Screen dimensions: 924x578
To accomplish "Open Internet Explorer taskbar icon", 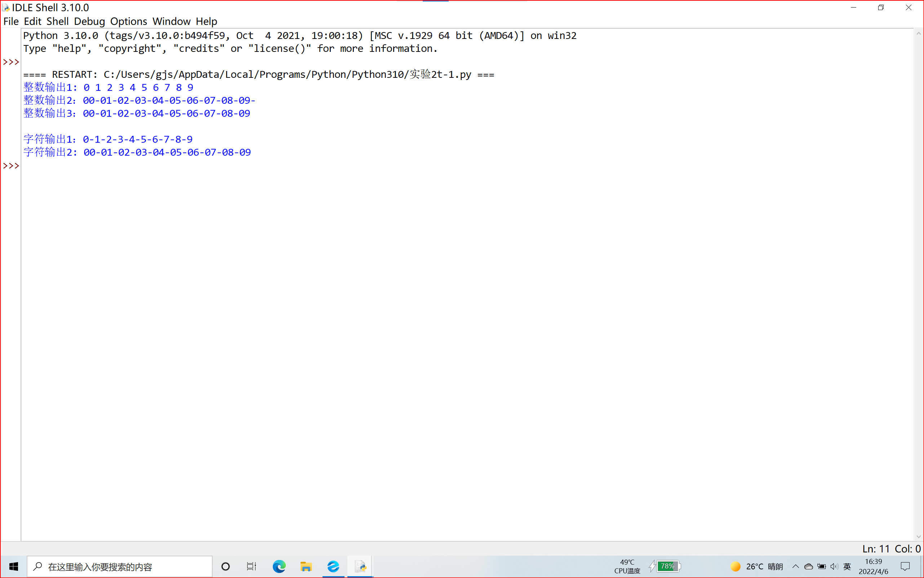I will (333, 566).
